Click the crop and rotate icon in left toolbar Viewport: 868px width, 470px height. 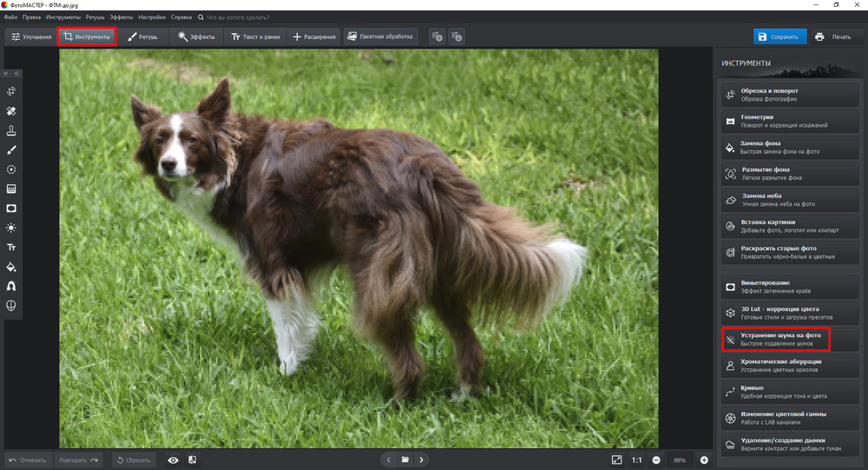click(x=11, y=91)
